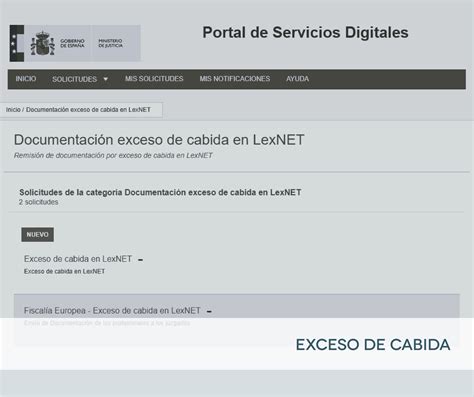This screenshot has height=397, width=474.
Task: Open MIS NOTIFICACIONES page
Action: point(235,79)
